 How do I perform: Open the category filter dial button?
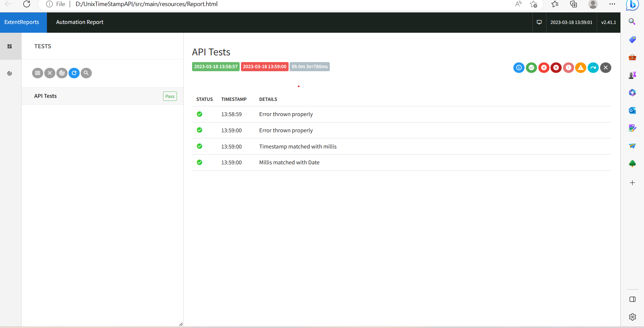(x=62, y=73)
